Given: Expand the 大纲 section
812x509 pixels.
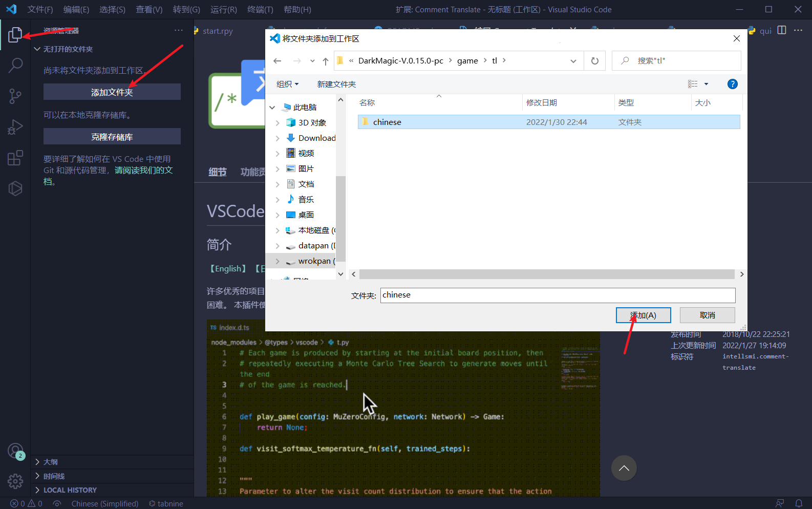Looking at the screenshot, I should click(x=112, y=462).
